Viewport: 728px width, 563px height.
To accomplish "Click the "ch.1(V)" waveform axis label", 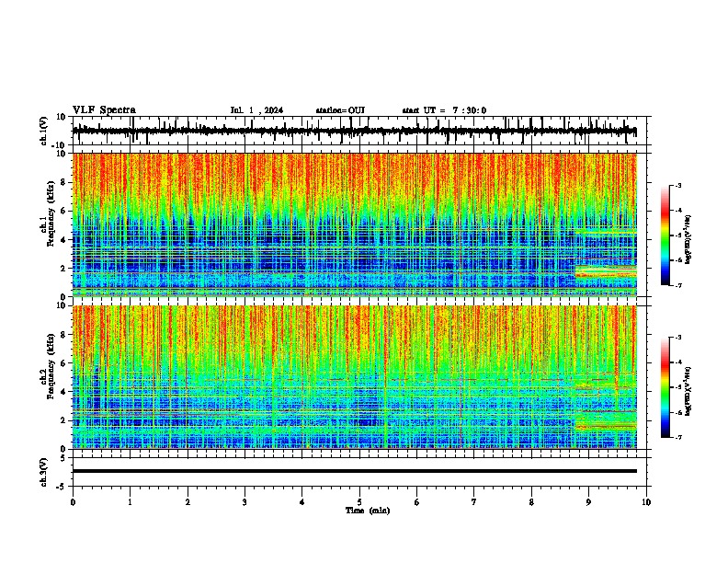I will (44, 131).
